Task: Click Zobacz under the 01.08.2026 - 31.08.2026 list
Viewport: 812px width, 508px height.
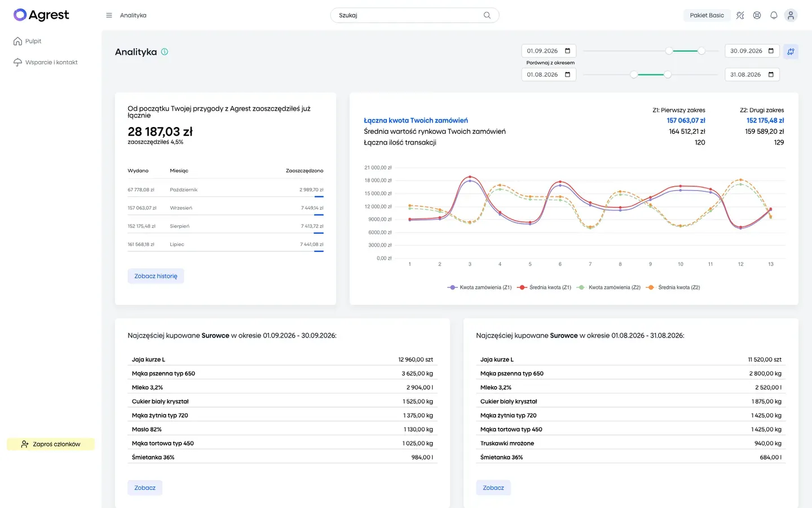Action: point(493,488)
